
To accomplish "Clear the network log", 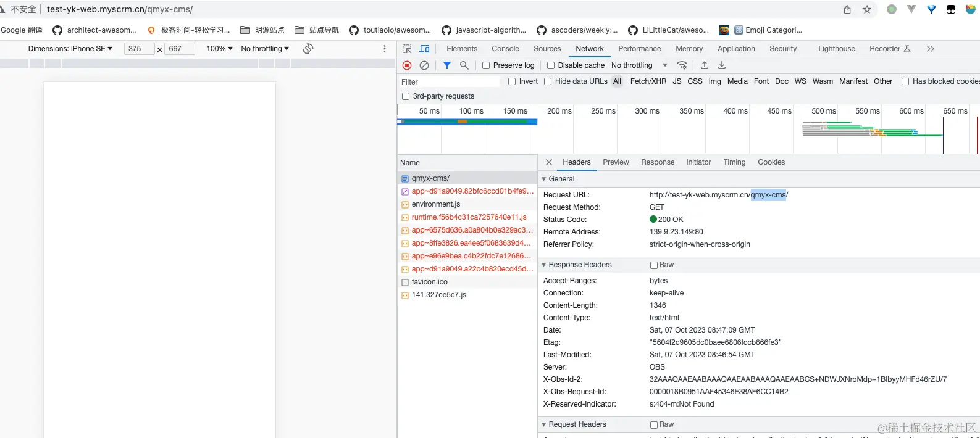I will coord(424,65).
